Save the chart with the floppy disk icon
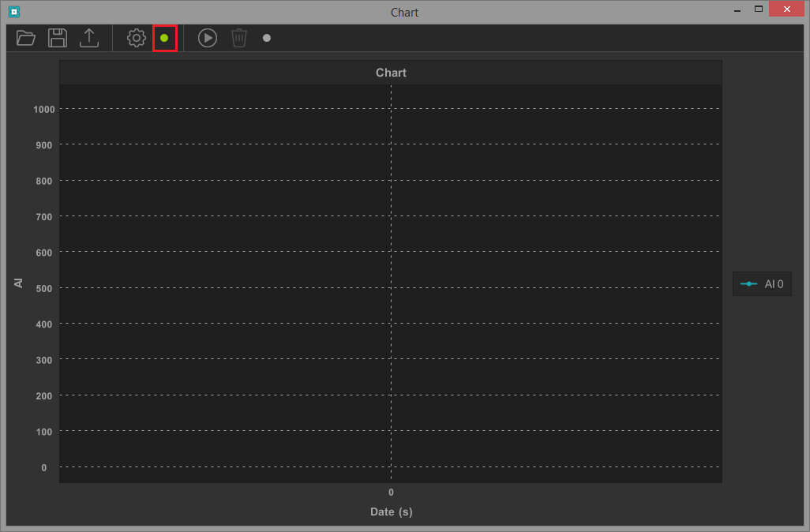 [x=58, y=38]
